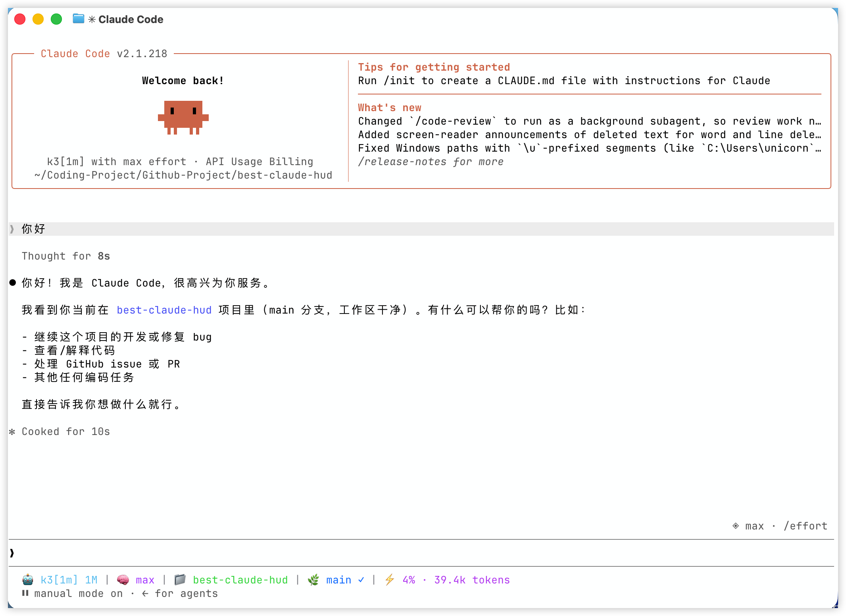Click the Tips for getting started heading
Screen dimensions: 846x616
pos(434,67)
